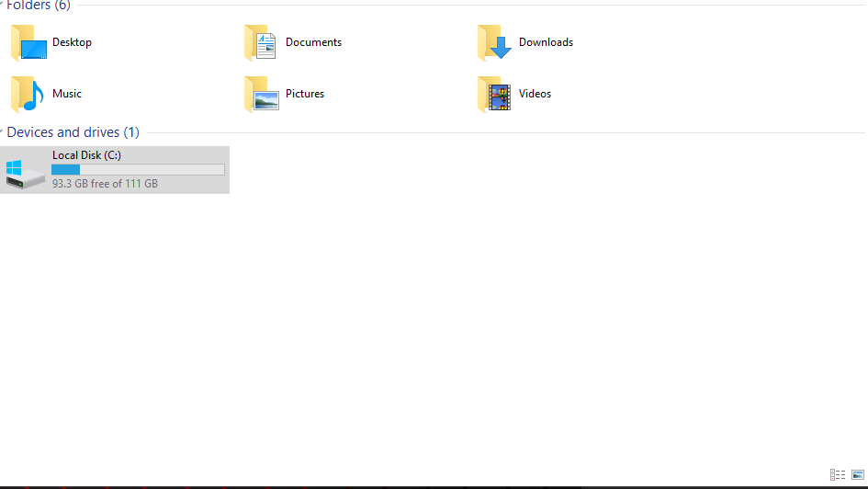Screen dimensions: 868x489
Task: Switch to details view layout icon
Action: tap(838, 474)
